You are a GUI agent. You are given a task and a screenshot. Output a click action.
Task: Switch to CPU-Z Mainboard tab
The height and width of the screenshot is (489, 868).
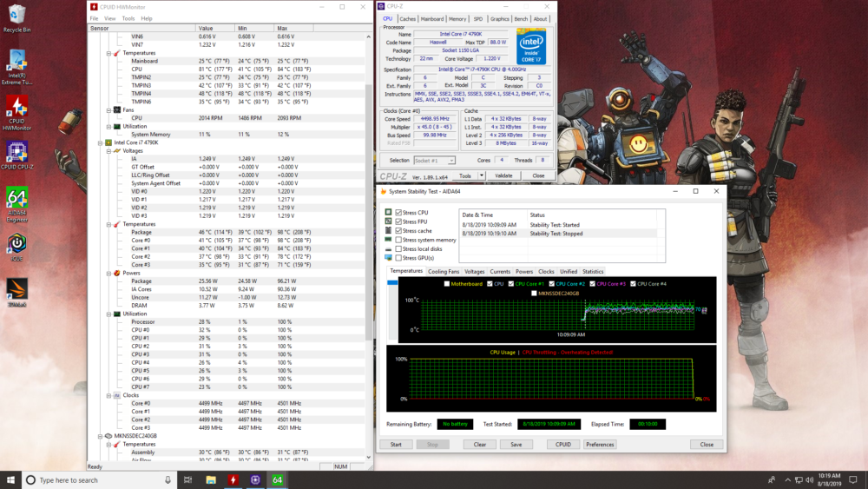[431, 19]
